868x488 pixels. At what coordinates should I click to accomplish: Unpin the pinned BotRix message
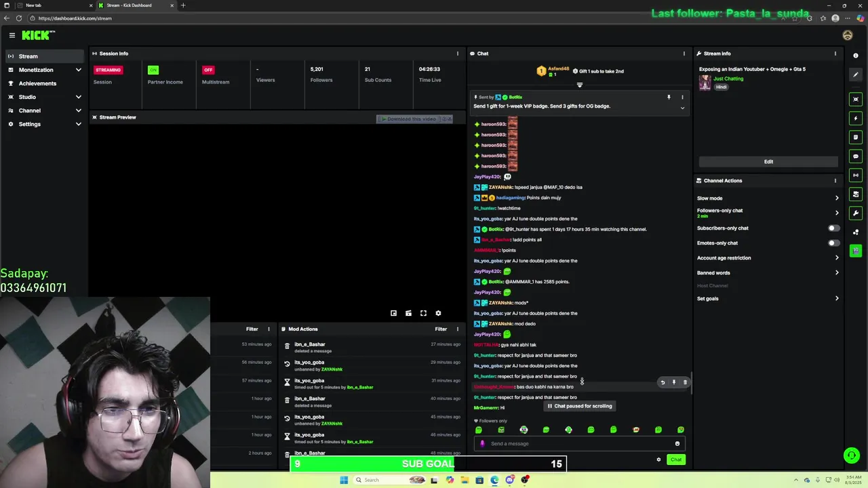point(669,98)
